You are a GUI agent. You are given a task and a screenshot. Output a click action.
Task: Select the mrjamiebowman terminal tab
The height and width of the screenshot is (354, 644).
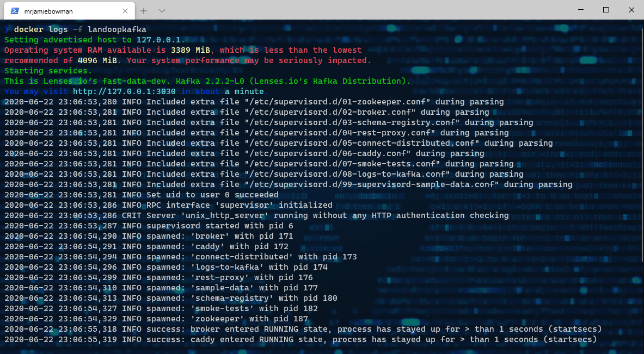pyautogui.click(x=69, y=11)
